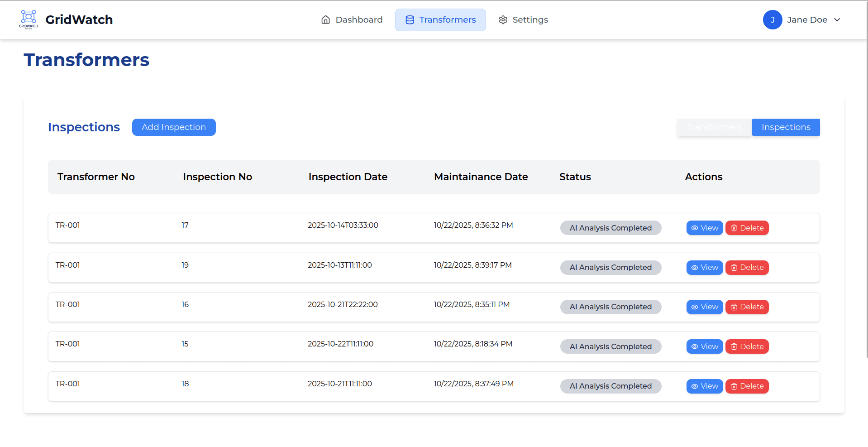Click trash icon for inspection 19
The height and width of the screenshot is (447, 868).
(x=734, y=268)
